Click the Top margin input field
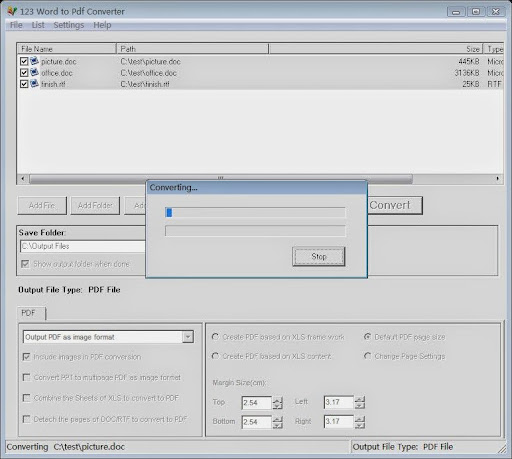This screenshot has height=459, width=512. (x=256, y=403)
